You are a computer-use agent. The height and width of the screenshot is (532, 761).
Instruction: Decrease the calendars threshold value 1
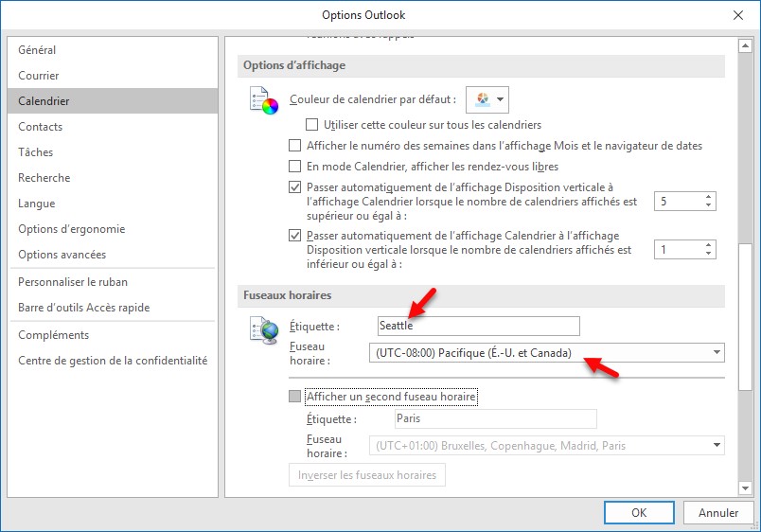coord(709,254)
